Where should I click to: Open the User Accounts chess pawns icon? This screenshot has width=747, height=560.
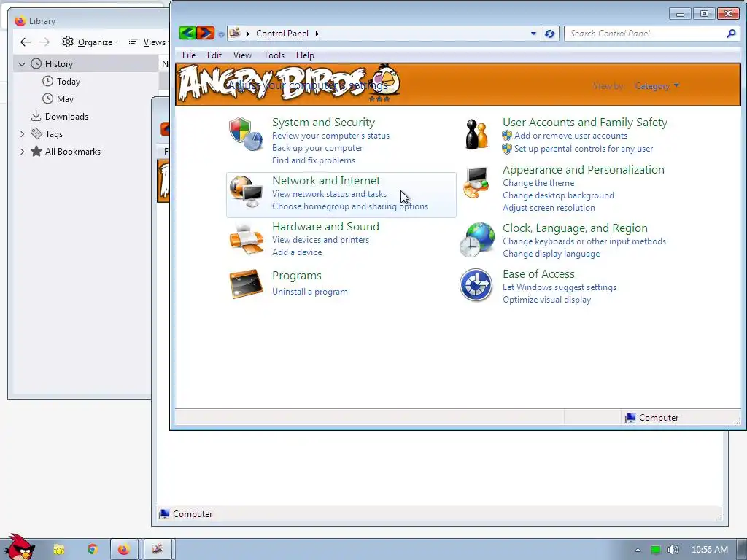click(476, 134)
